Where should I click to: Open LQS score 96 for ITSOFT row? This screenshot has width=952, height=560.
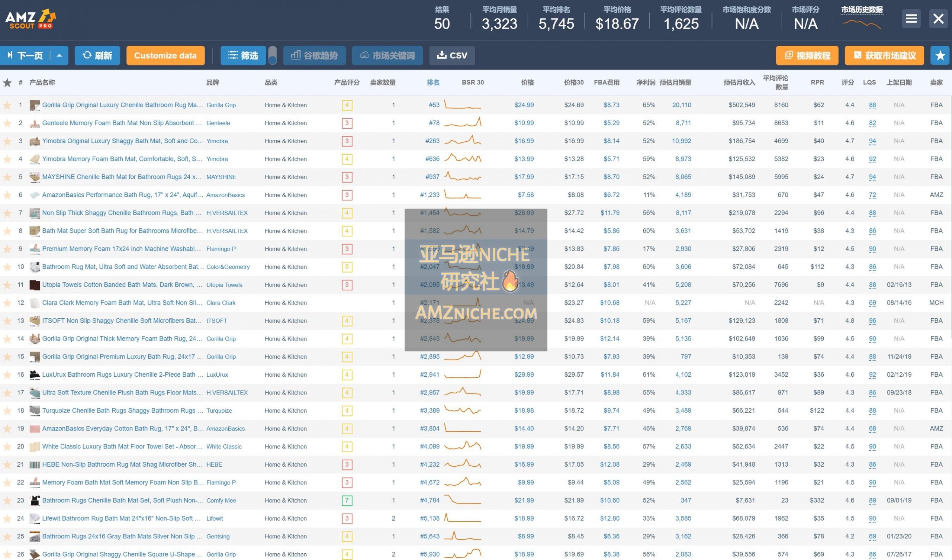point(872,321)
